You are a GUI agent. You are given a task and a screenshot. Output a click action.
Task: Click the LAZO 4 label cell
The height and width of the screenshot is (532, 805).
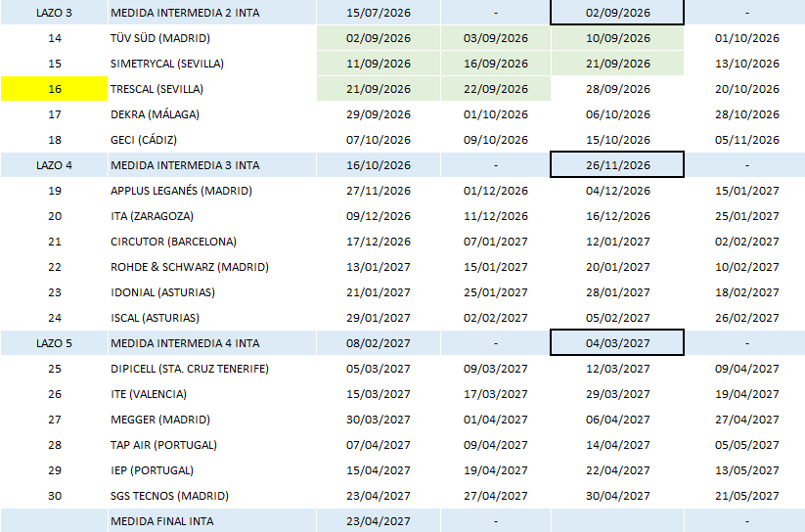click(x=54, y=165)
